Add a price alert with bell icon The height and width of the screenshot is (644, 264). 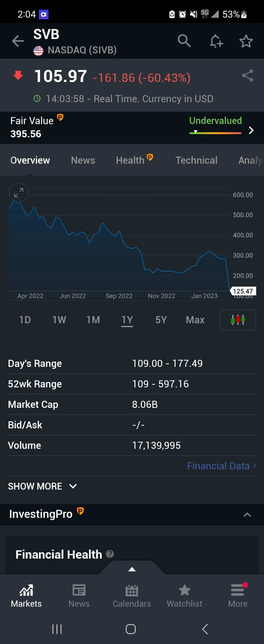[x=216, y=41]
